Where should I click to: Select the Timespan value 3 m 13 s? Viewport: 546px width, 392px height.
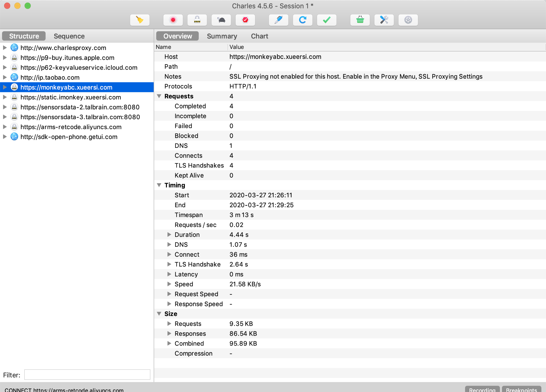pos(241,215)
